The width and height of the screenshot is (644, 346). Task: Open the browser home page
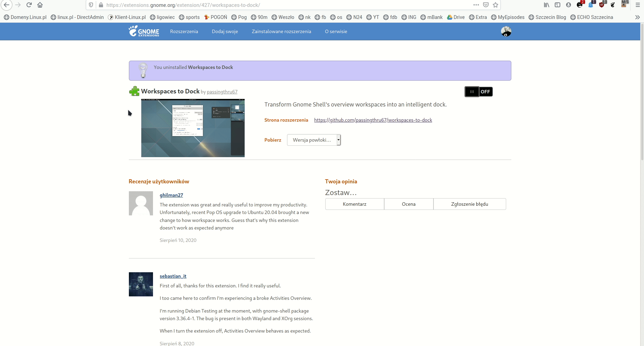point(40,5)
